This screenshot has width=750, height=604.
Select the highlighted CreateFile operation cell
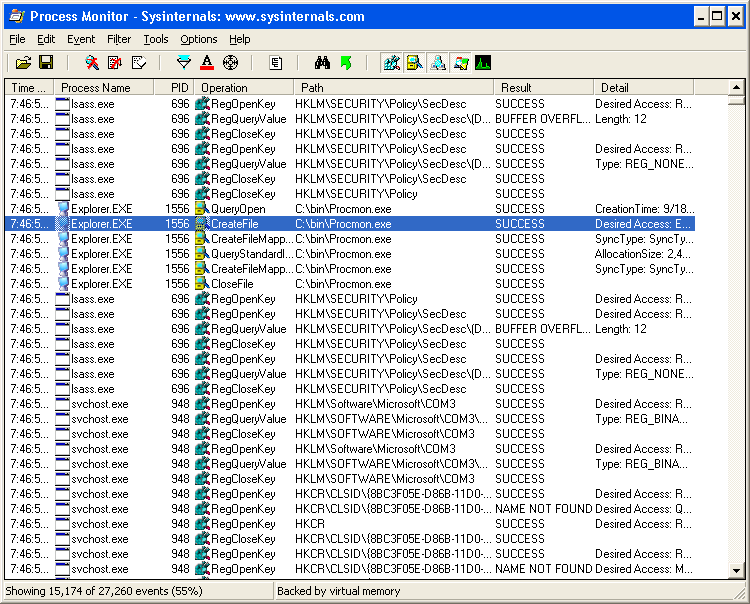click(x=244, y=224)
